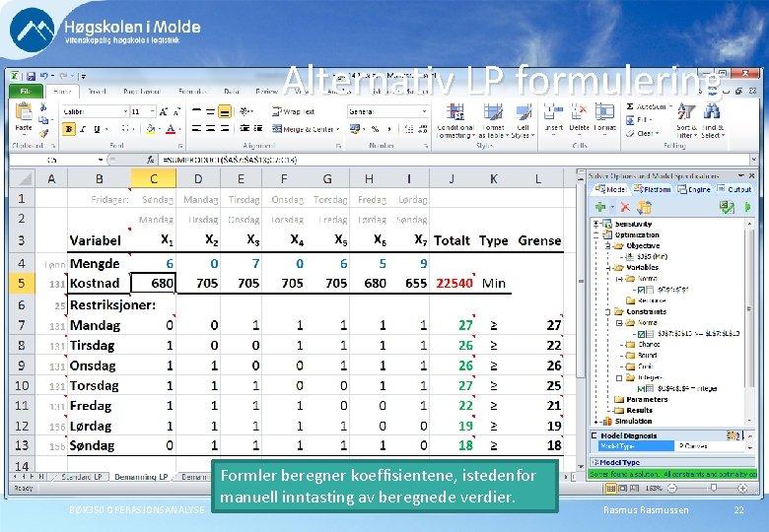Toggle checkbox for the integer constraint entry
Image resolution: width=769 pixels, height=532 pixels.
[641, 388]
